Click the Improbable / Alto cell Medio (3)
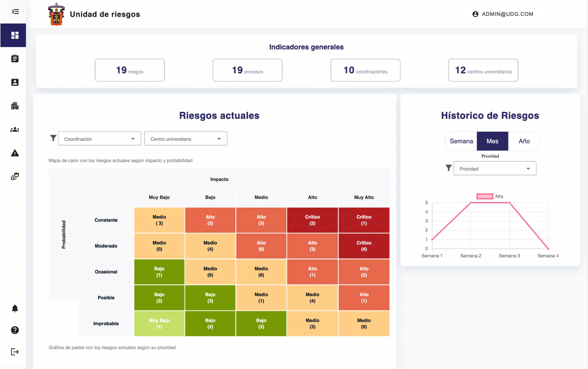Image resolution: width=588 pixels, height=369 pixels. pyautogui.click(x=312, y=324)
